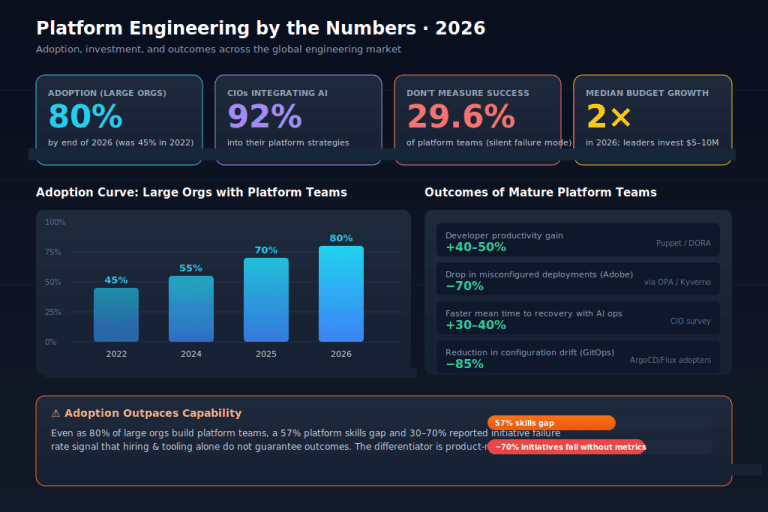The image size is (768, 512).
Task: Click the title 'Platform Engineering by the Numbers · 2026'
Action: click(261, 28)
